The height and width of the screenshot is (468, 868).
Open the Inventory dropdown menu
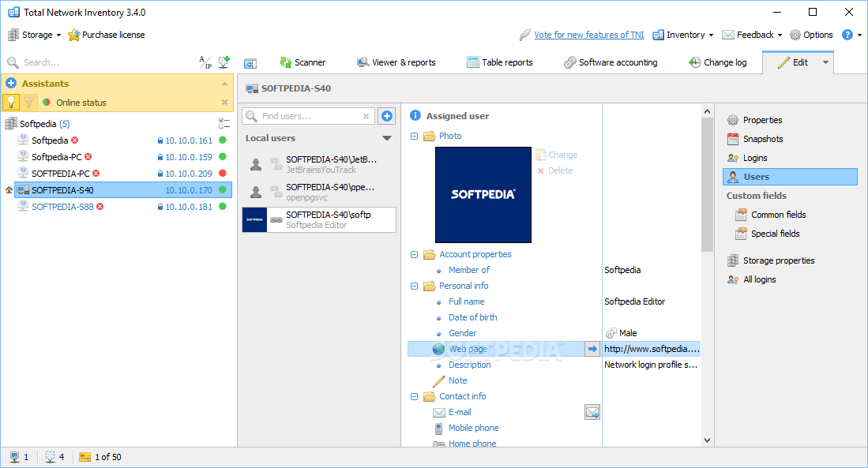683,35
